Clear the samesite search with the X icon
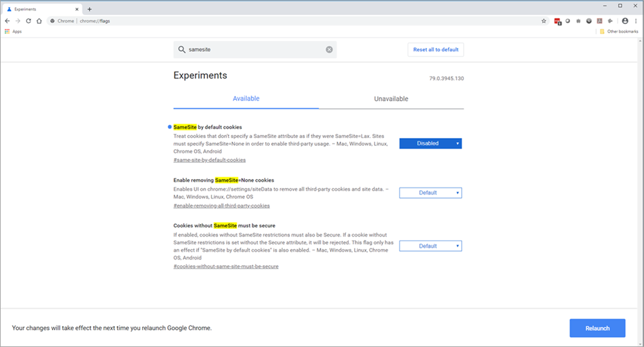 329,50
